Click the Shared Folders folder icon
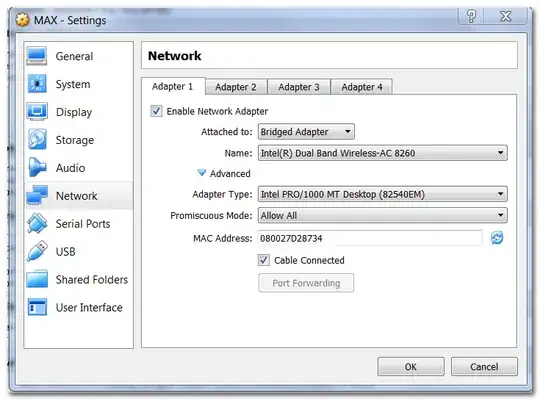The image size is (540, 401). click(x=37, y=279)
